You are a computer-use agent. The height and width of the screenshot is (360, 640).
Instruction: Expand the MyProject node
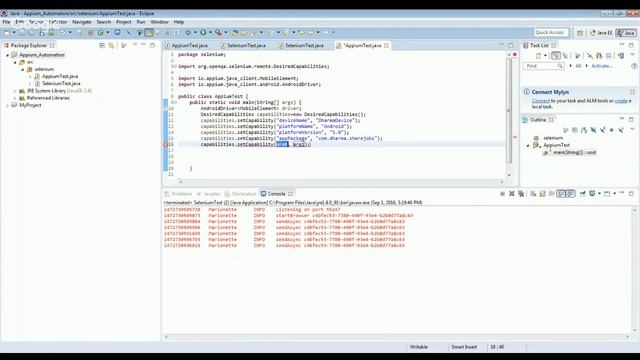click(x=7, y=105)
